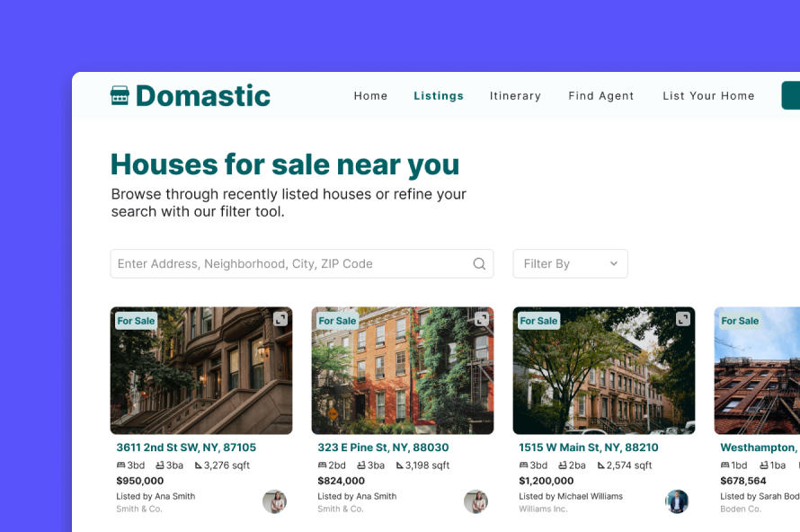Open photo of 1515 W Main St houses
Image resolution: width=800 pixels, height=532 pixels.
pyautogui.click(x=604, y=371)
